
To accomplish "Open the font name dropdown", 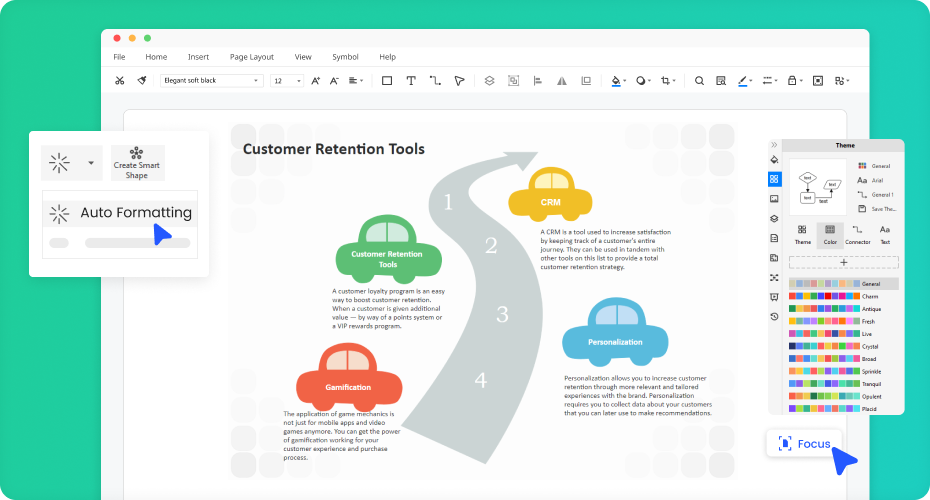I will (211, 81).
